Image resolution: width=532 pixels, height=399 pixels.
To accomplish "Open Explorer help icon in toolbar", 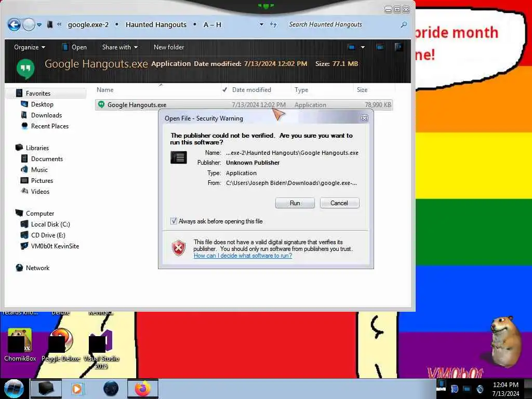I will click(398, 47).
